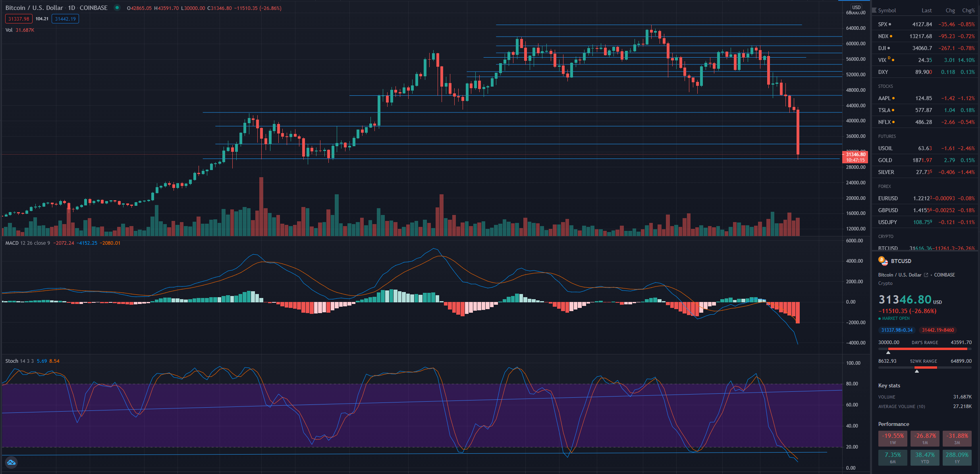Screen dimensions: 980x474
Task: Click the 1M performance tile
Action: (x=925, y=438)
